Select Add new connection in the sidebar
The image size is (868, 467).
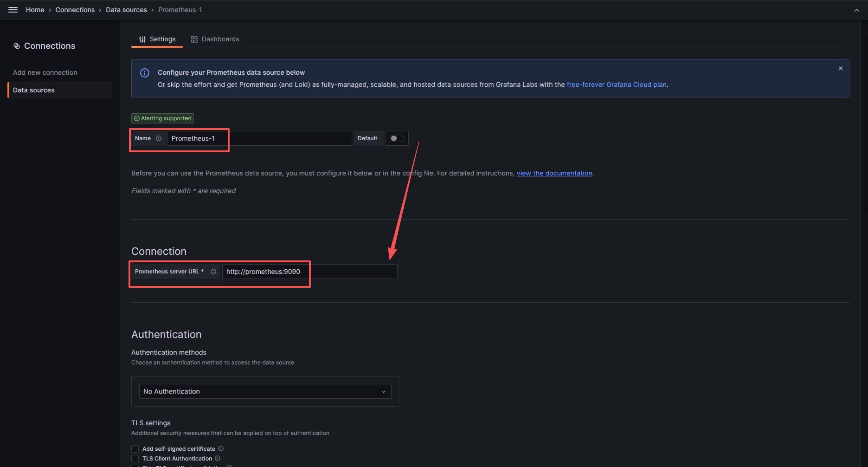coord(45,72)
